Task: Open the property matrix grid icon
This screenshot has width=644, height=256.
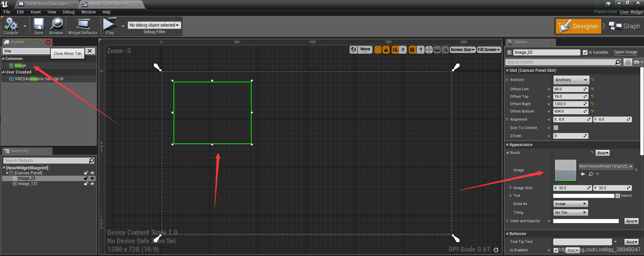Action: pyautogui.click(x=628, y=62)
